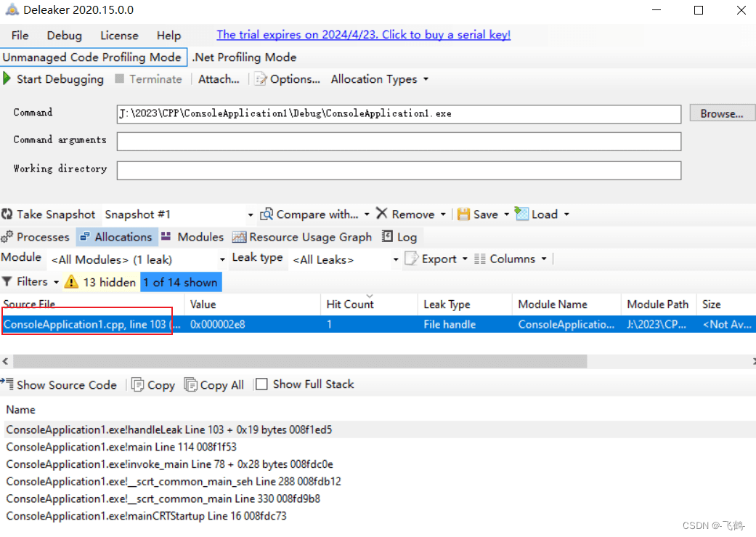Click the Resource Usage Graph icon
The height and width of the screenshot is (537, 756).
[239, 236]
